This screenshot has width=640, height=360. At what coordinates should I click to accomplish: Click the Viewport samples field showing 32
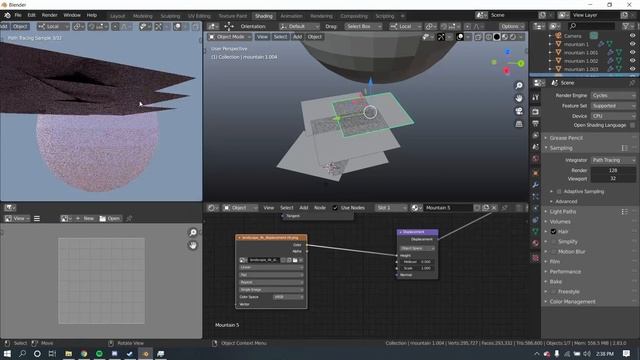tap(613, 178)
